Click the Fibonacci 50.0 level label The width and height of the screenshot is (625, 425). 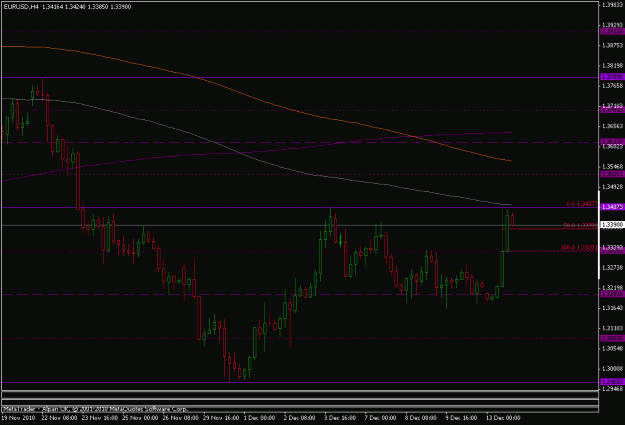click(580, 226)
